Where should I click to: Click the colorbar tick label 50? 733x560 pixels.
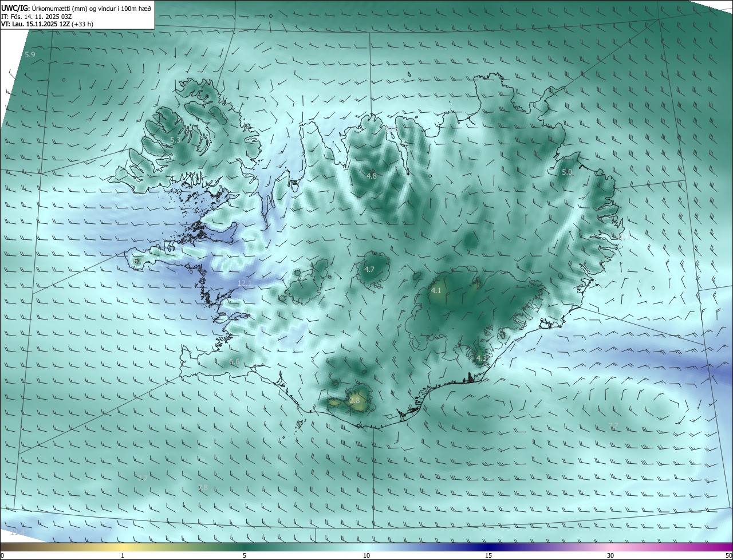pos(728,555)
